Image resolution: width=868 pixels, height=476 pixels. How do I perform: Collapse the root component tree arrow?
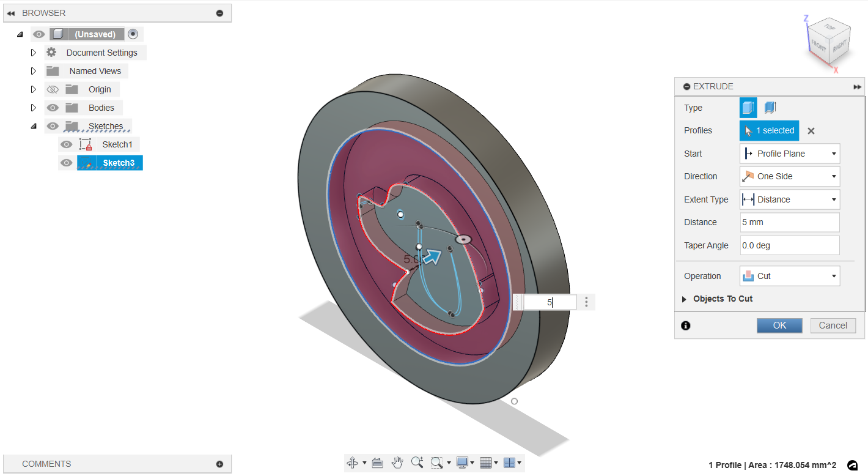coord(20,34)
